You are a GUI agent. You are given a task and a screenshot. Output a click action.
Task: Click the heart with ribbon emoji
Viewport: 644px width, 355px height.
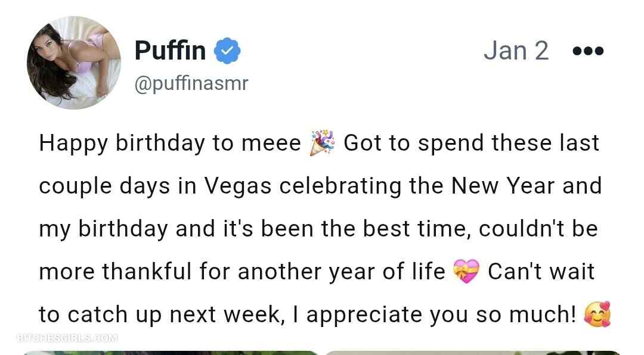click(x=466, y=272)
